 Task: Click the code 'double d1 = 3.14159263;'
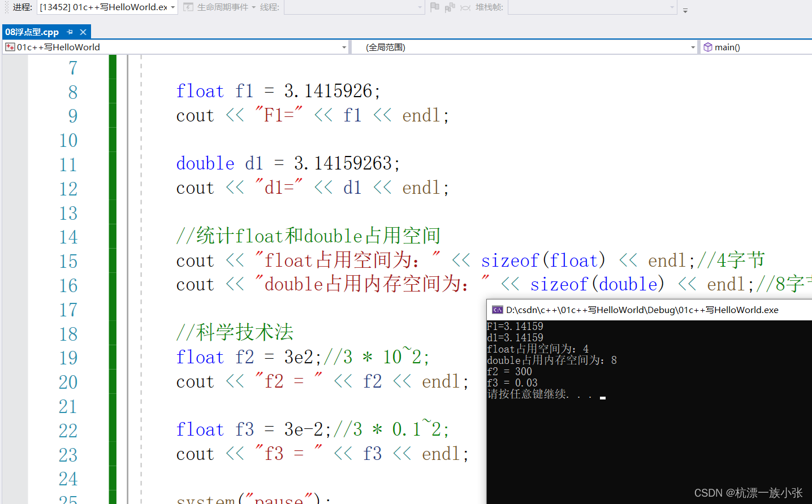[x=288, y=163]
